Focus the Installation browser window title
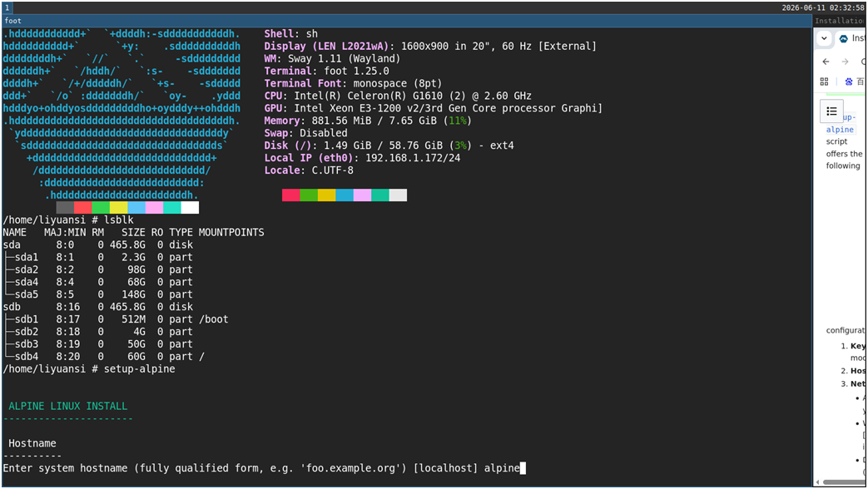This screenshot has height=489, width=868. pyautogui.click(x=839, y=21)
